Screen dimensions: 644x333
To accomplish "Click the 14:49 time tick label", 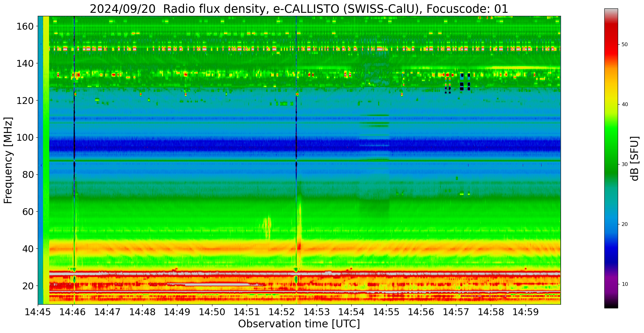I will 177,312.
